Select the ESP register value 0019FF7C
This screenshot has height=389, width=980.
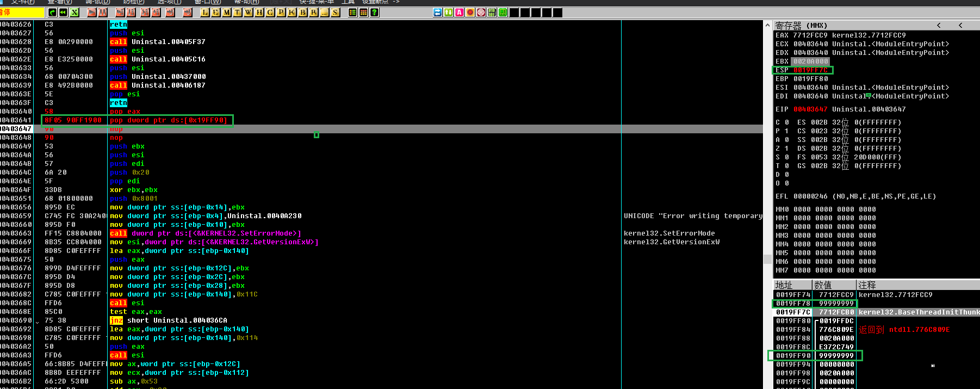[x=810, y=70]
